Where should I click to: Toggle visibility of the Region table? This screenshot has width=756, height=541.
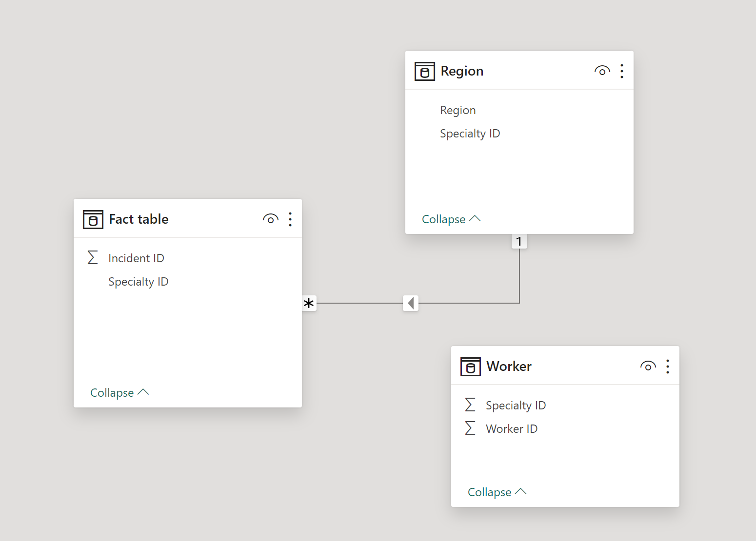click(602, 71)
